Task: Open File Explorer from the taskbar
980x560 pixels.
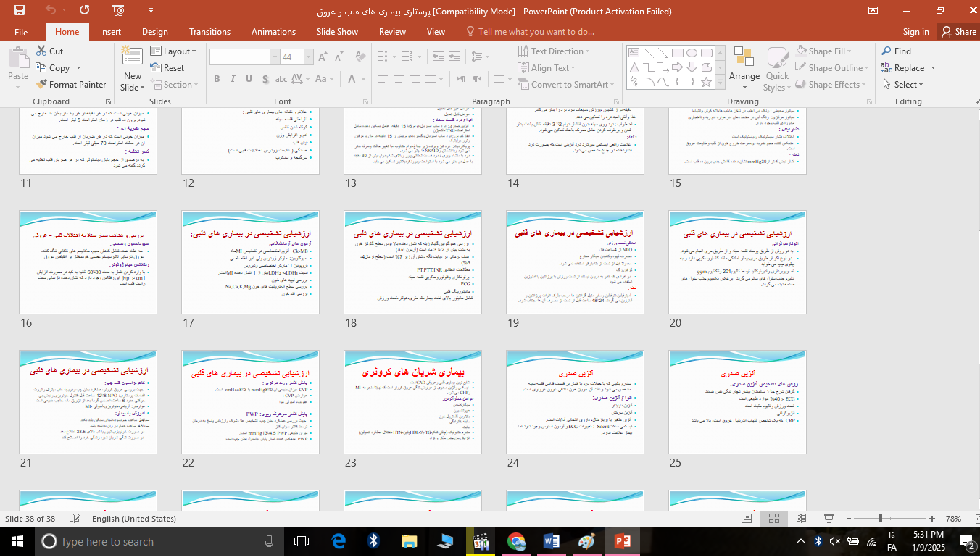Action: point(410,541)
